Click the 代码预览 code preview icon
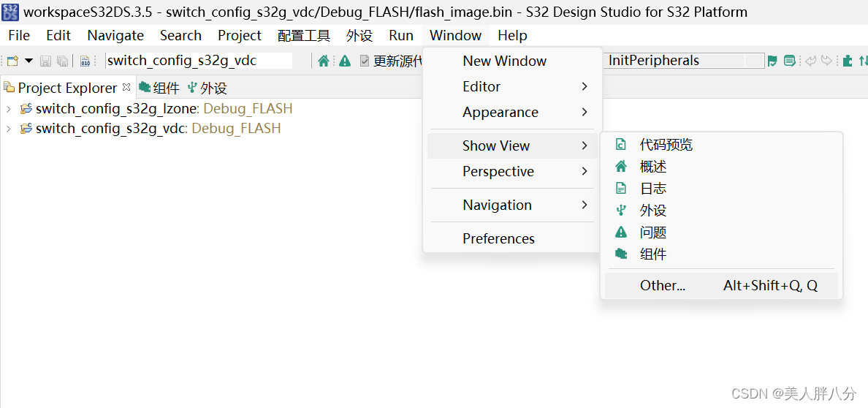This screenshot has width=868, height=408. pyautogui.click(x=621, y=145)
